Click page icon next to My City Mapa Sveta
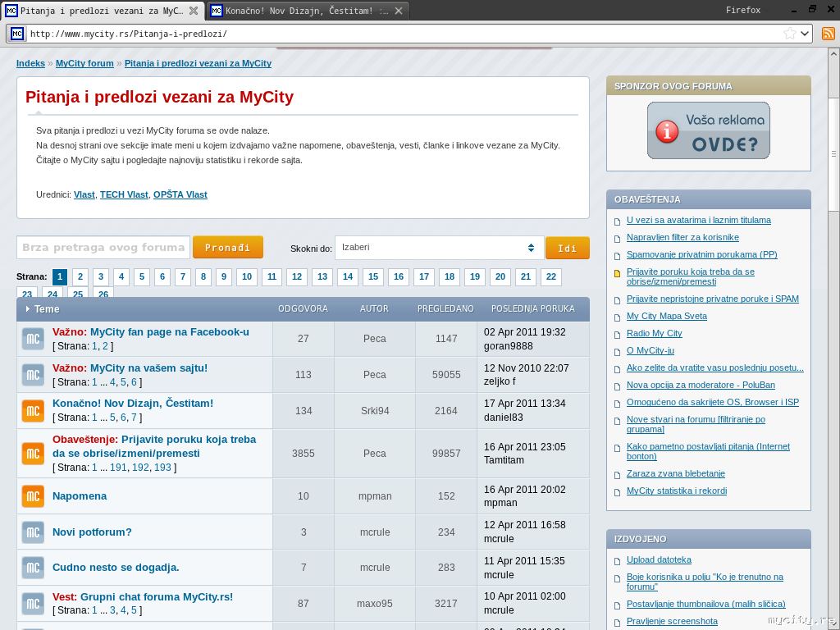Viewport: 840px width, 630px height. point(617,317)
